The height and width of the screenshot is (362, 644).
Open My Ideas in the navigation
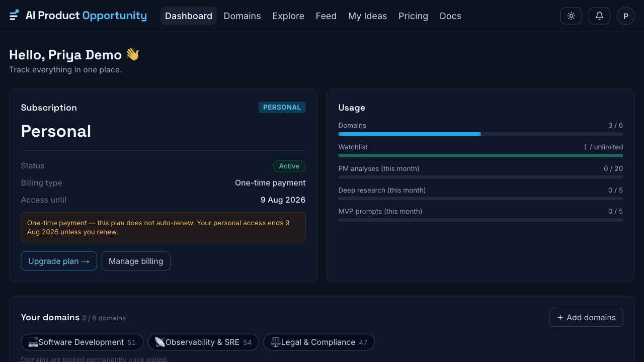367,16
